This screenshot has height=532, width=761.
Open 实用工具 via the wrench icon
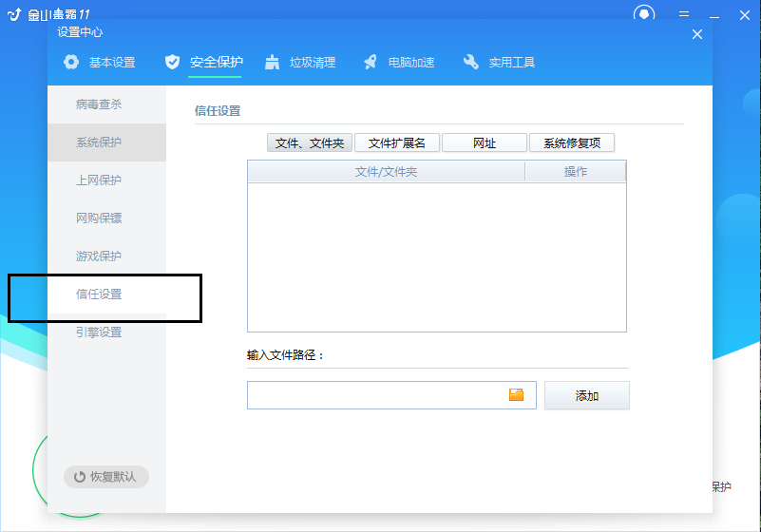[x=471, y=63]
